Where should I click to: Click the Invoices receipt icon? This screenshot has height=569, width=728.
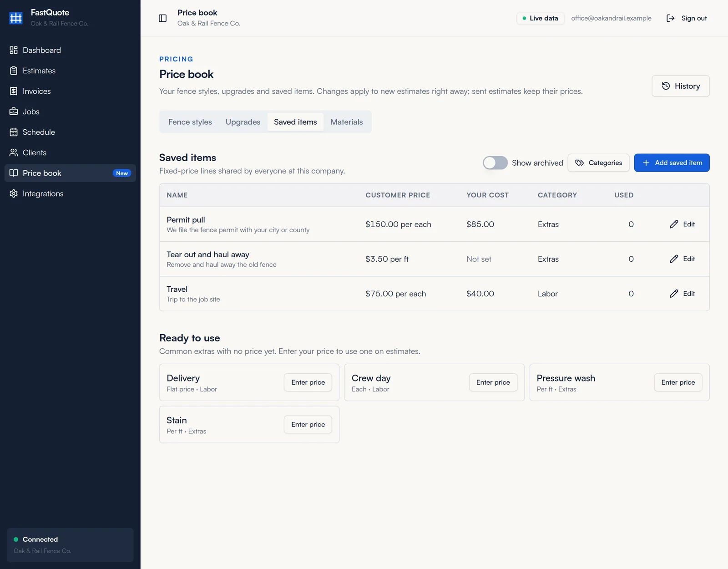click(x=14, y=91)
